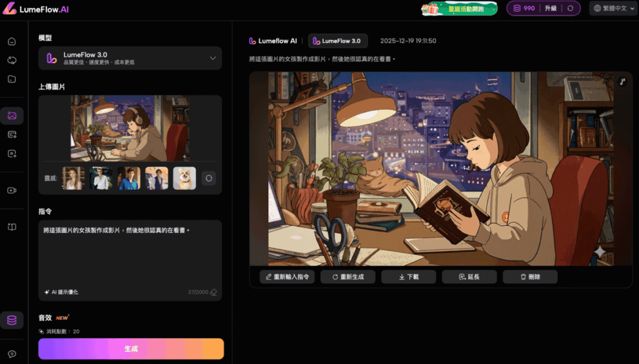639x364 pixels.
Task: Open the chat bubble icon at sidebar bottom
Action: click(x=12, y=353)
